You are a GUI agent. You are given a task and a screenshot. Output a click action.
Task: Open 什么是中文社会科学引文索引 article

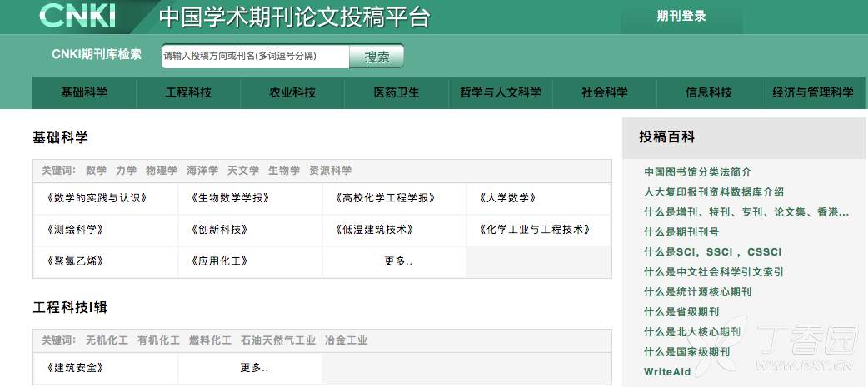(x=714, y=272)
